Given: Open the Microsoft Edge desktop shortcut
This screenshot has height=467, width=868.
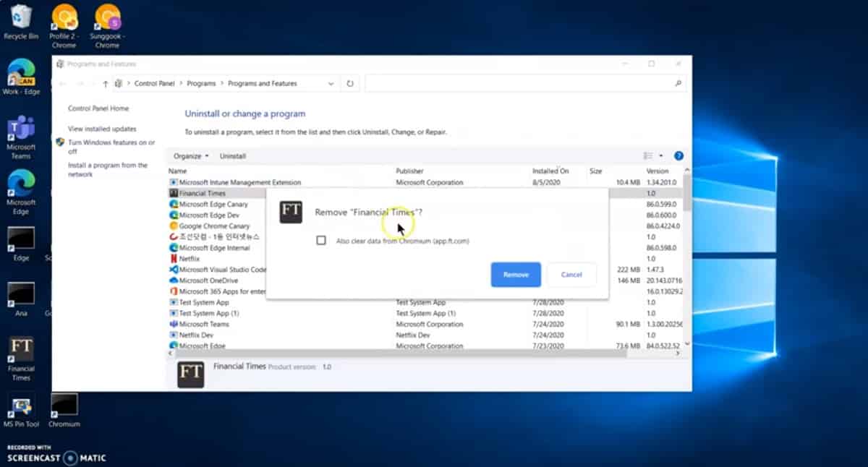Looking at the screenshot, I should [x=21, y=192].
